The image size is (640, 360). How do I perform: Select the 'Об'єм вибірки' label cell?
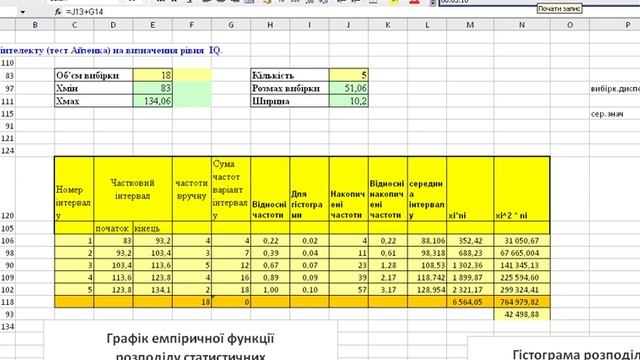(94, 75)
